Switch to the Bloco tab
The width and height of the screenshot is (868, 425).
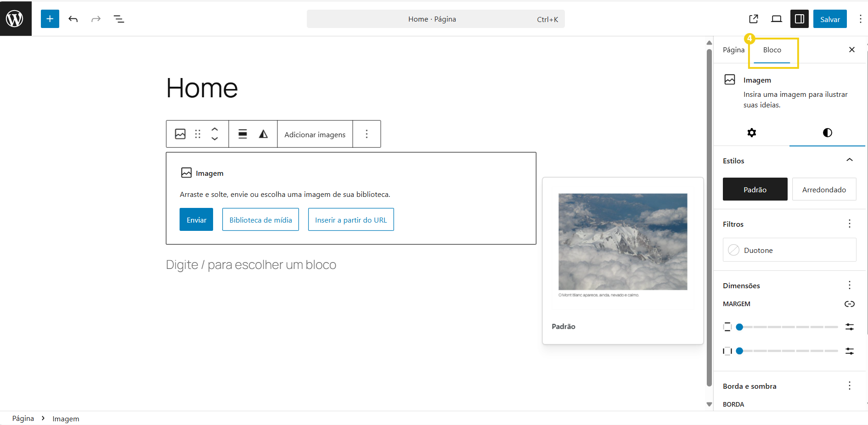tap(772, 50)
